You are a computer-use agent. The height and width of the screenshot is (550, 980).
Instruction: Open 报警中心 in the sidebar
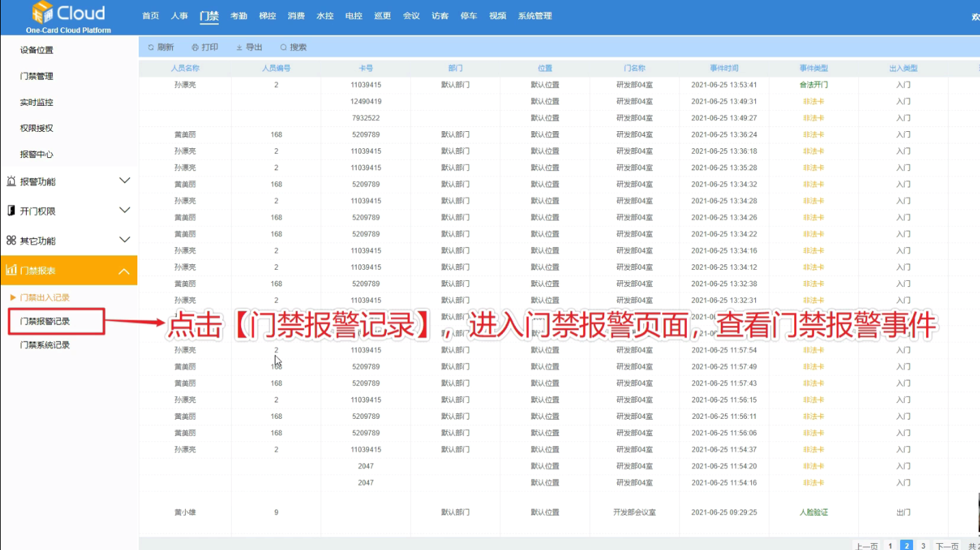click(x=36, y=154)
